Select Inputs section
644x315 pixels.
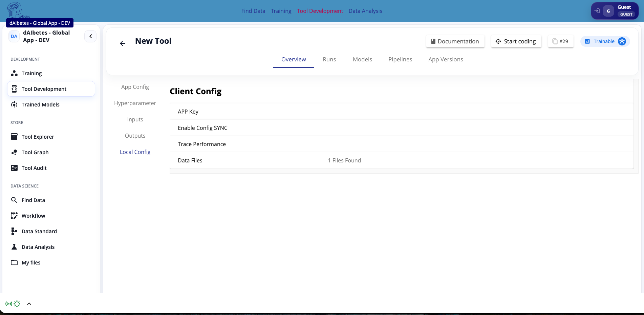[x=135, y=119]
